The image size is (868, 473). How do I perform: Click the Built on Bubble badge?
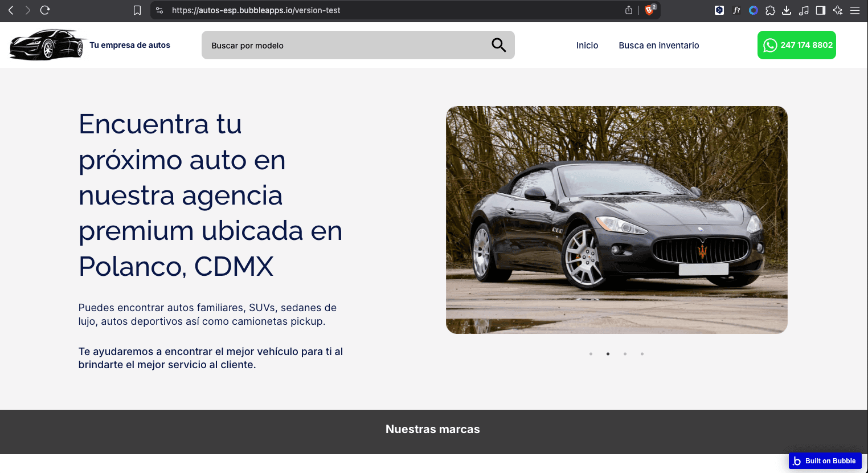[825, 460]
